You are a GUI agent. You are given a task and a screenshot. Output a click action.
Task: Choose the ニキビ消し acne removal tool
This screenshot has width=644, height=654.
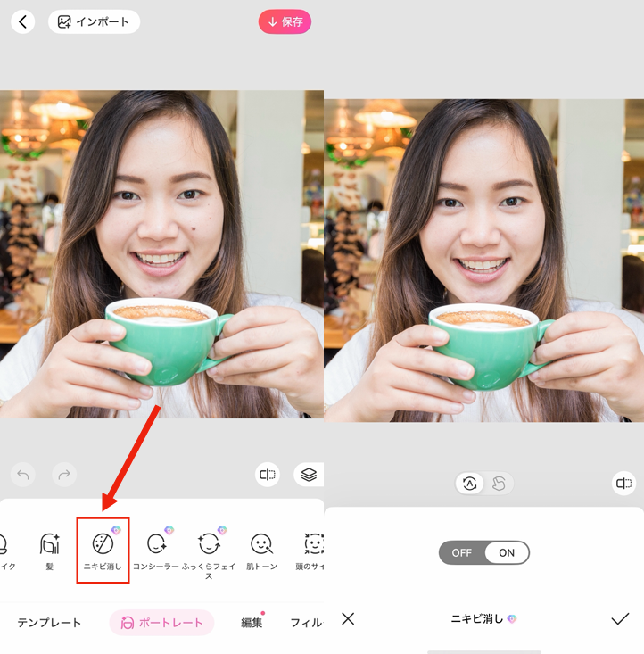tap(103, 550)
